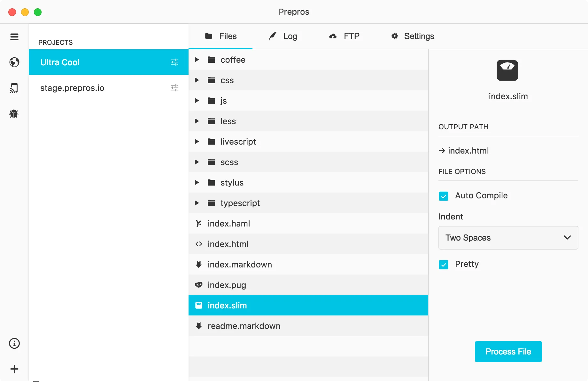The image size is (588, 382).
Task: Open settings sliders for Ultra Cool project
Action: pyautogui.click(x=174, y=62)
